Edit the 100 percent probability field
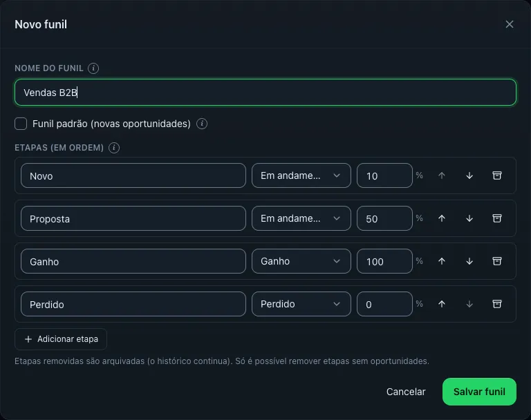 point(384,261)
